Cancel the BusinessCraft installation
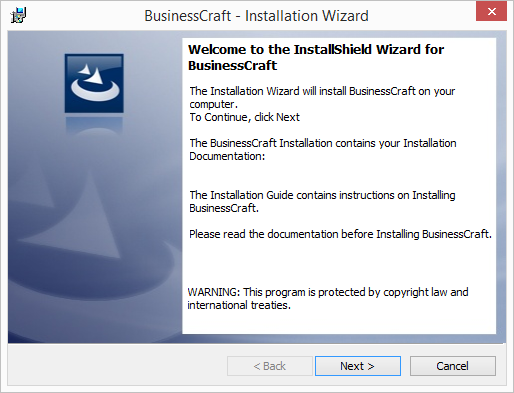This screenshot has height=393, width=514. [453, 366]
